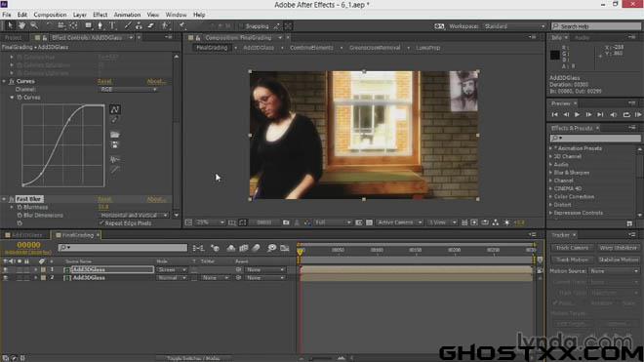Screen dimensions: 644x362
Task: Click the Bezier curve tool in Curves
Action: coord(115,109)
